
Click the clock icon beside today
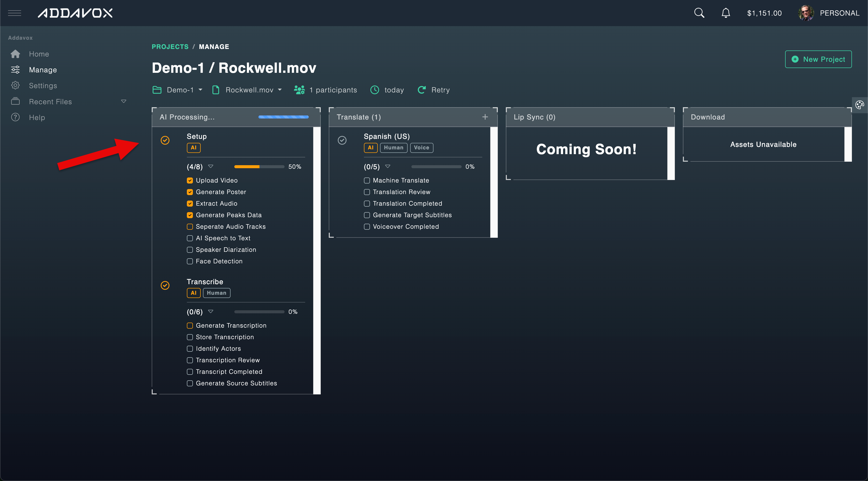375,90
